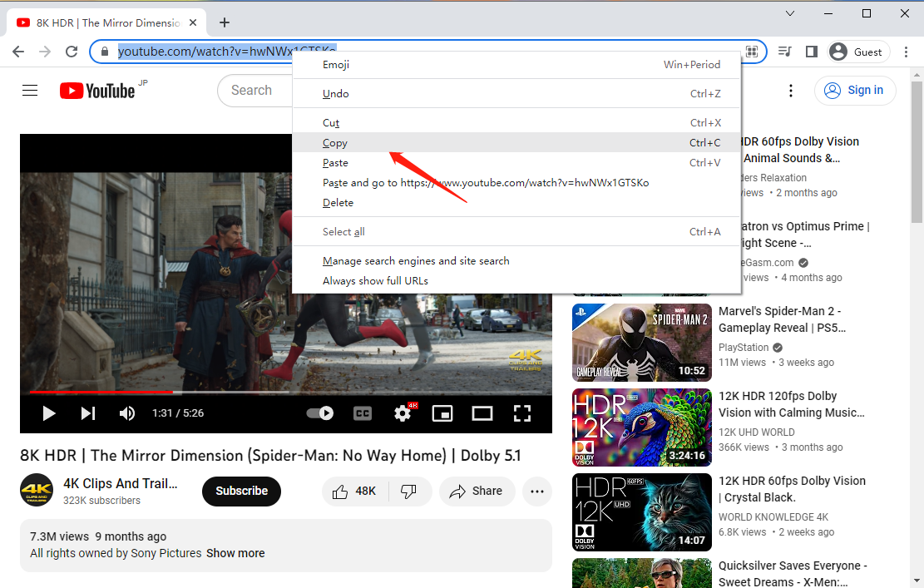Screen dimensions: 924x588
Task: Toggle closed captions CC
Action: click(x=363, y=413)
